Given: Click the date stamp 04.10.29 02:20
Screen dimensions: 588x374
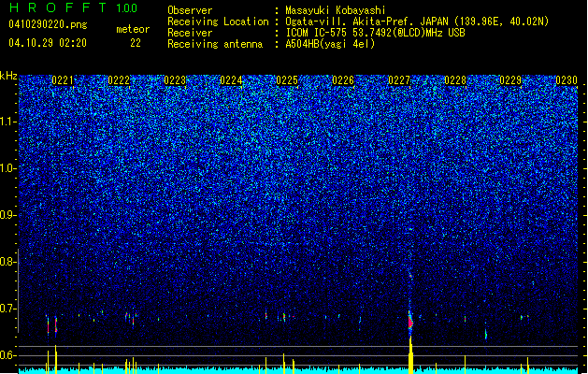Looking at the screenshot, I should 48,43.
